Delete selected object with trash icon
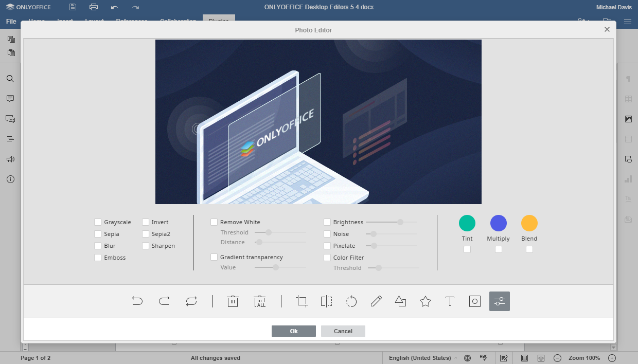Viewport: 638px width, 364px height. pos(233,301)
